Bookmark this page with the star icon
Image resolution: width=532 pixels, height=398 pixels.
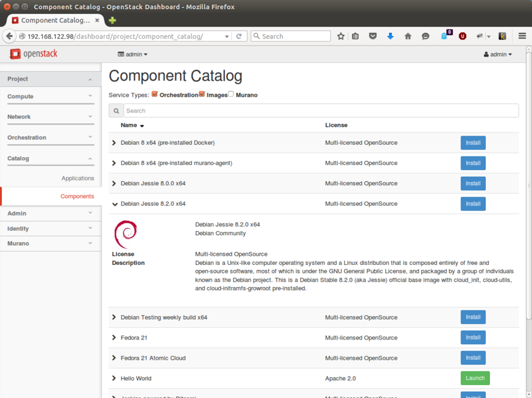341,36
